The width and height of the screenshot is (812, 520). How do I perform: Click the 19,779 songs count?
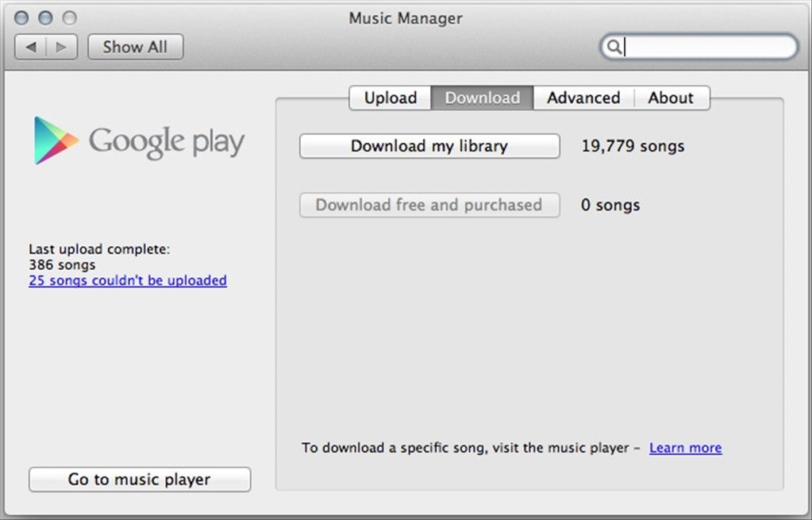coord(633,146)
